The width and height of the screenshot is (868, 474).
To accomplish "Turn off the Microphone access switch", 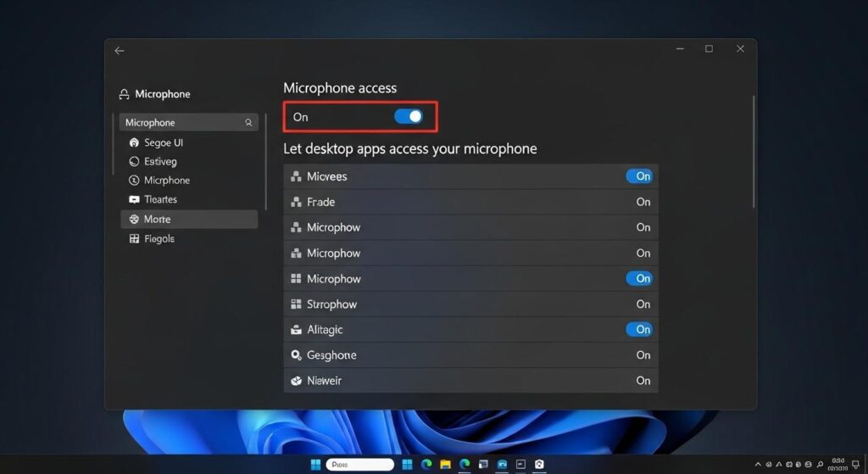I will (409, 116).
